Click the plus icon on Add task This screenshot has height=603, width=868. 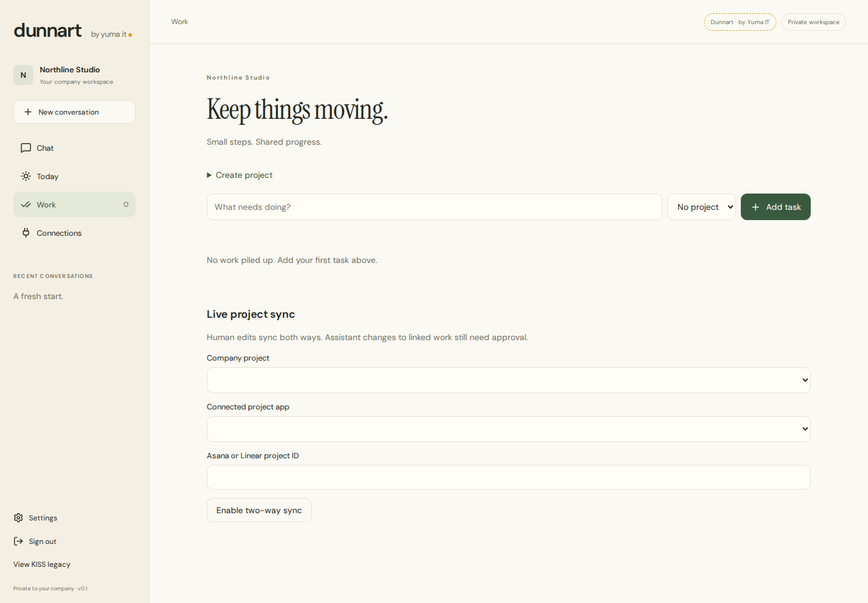coord(755,207)
